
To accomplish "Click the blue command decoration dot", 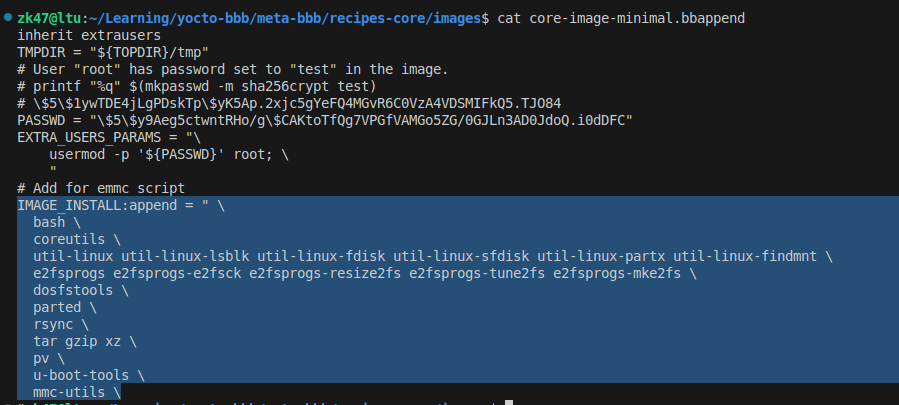I will 7,19.
